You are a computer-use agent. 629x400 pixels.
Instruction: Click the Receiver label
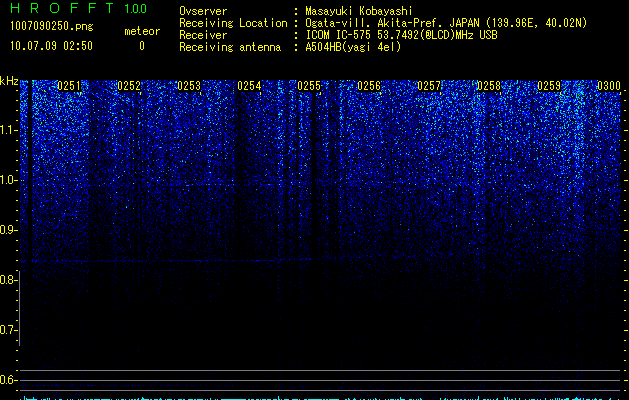[x=203, y=35]
